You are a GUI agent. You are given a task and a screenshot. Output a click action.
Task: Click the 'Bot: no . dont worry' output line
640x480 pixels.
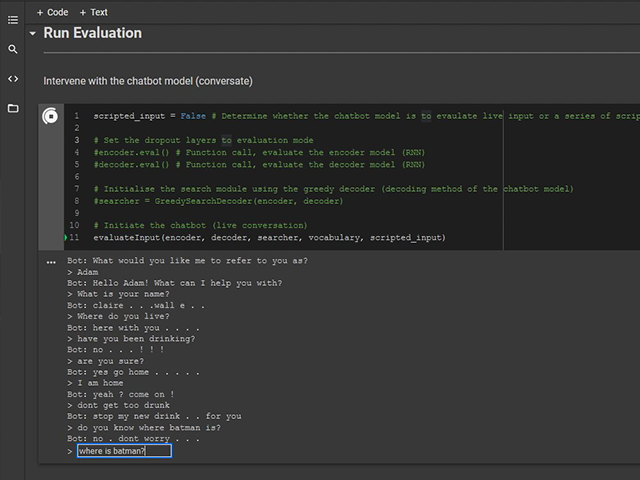point(133,439)
